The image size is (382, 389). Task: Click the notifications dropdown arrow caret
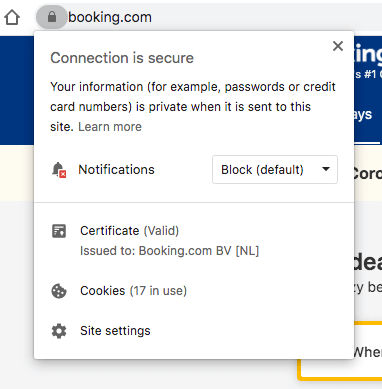[x=326, y=169]
